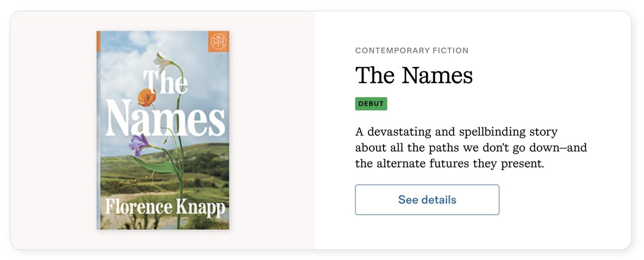Select The Names heading title
Screen dimensions: 644x260
coord(414,75)
